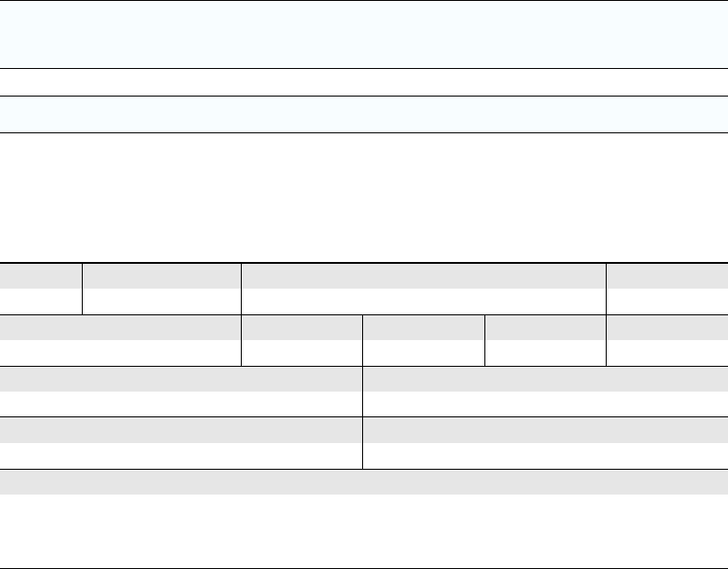Select the wide first cell of second row

120,340
